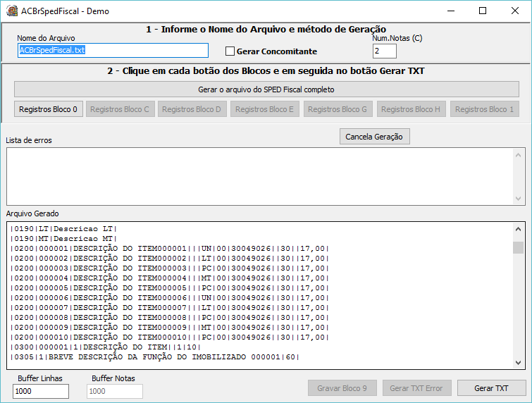The width and height of the screenshot is (532, 403).
Task: Click the Arquivo Gerado scroll down arrow
Action: coord(518,363)
